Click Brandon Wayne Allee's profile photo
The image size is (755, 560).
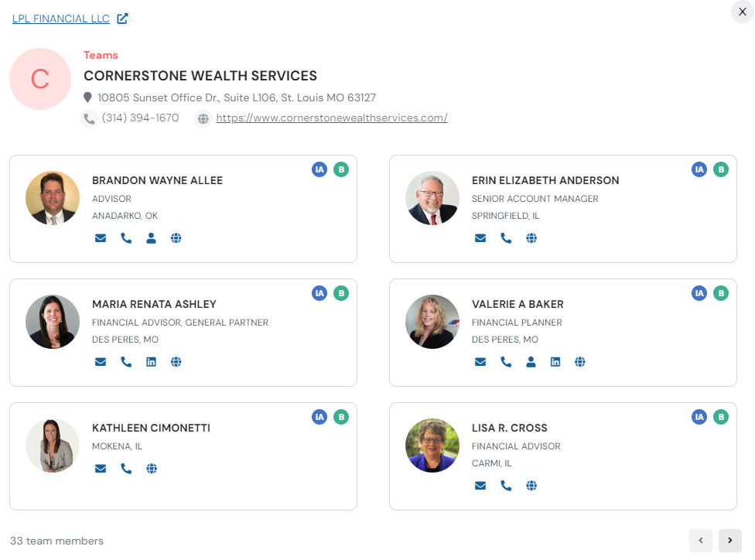(x=53, y=198)
